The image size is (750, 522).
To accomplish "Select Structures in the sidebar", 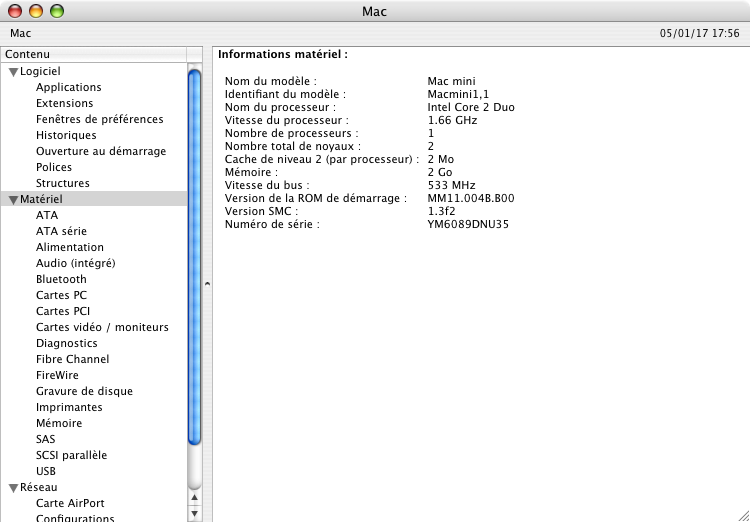I will point(63,183).
